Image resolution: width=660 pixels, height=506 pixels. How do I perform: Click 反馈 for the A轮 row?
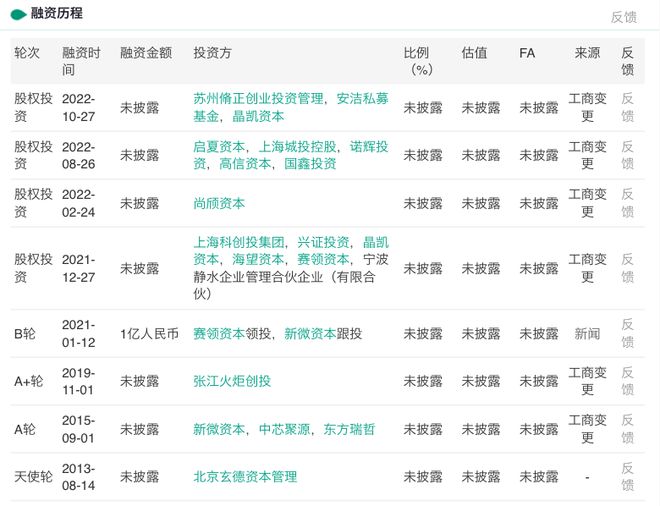click(x=627, y=429)
